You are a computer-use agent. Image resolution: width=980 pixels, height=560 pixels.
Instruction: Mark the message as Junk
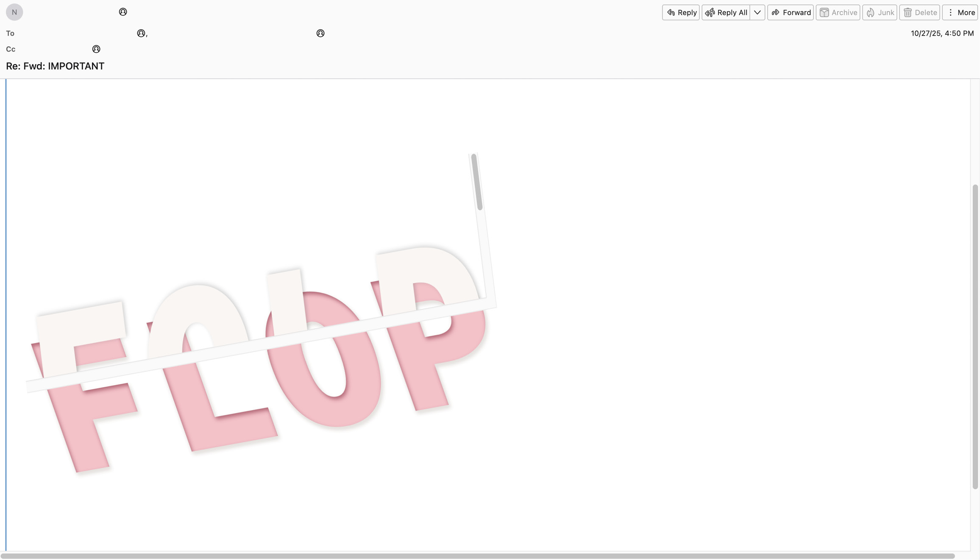coord(880,12)
